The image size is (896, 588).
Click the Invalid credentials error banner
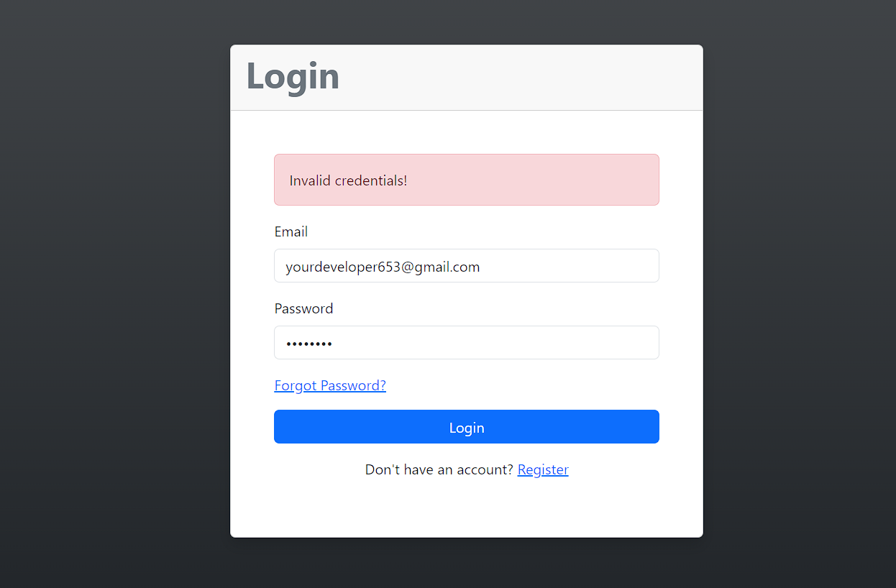466,180
